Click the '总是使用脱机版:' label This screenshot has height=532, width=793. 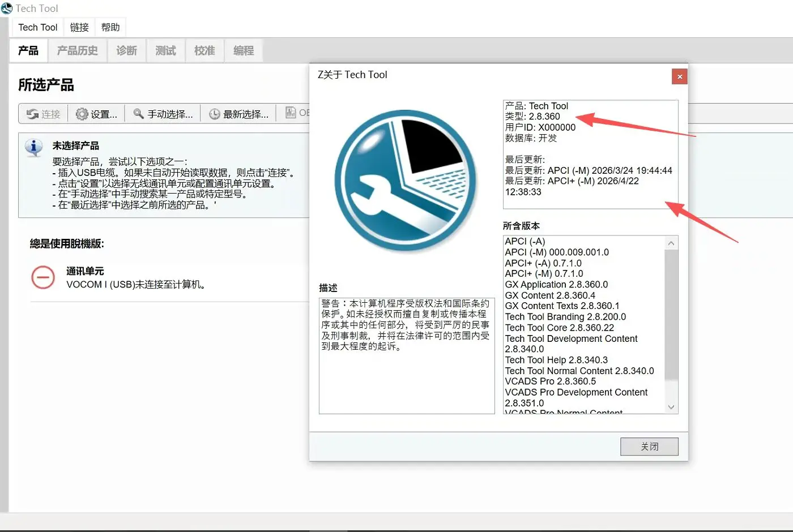(x=67, y=244)
